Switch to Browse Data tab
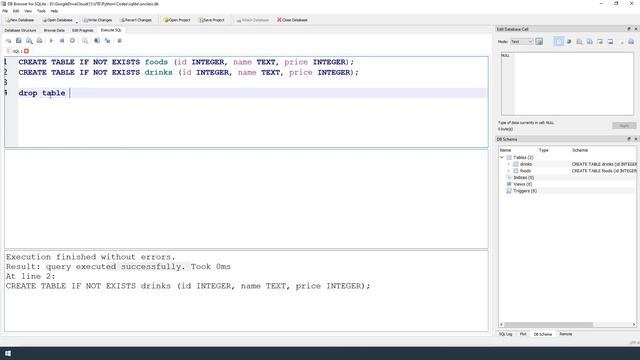Image resolution: width=640 pixels, height=360 pixels. 54,30
